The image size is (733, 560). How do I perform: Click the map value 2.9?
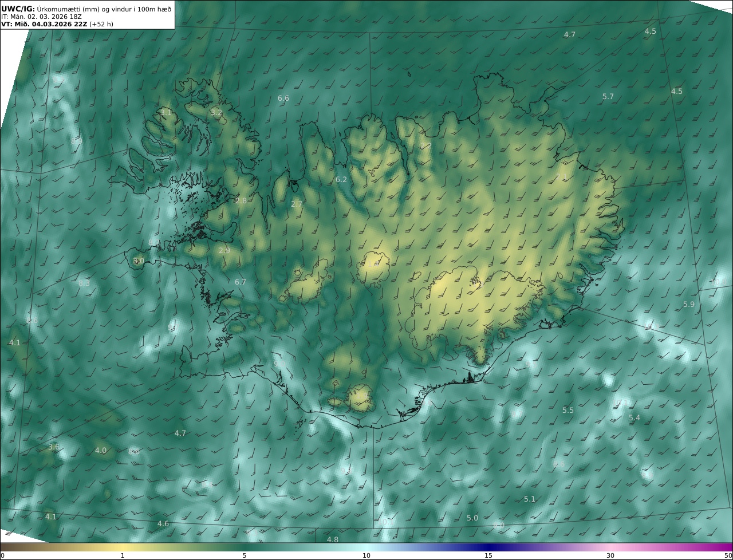pos(224,251)
